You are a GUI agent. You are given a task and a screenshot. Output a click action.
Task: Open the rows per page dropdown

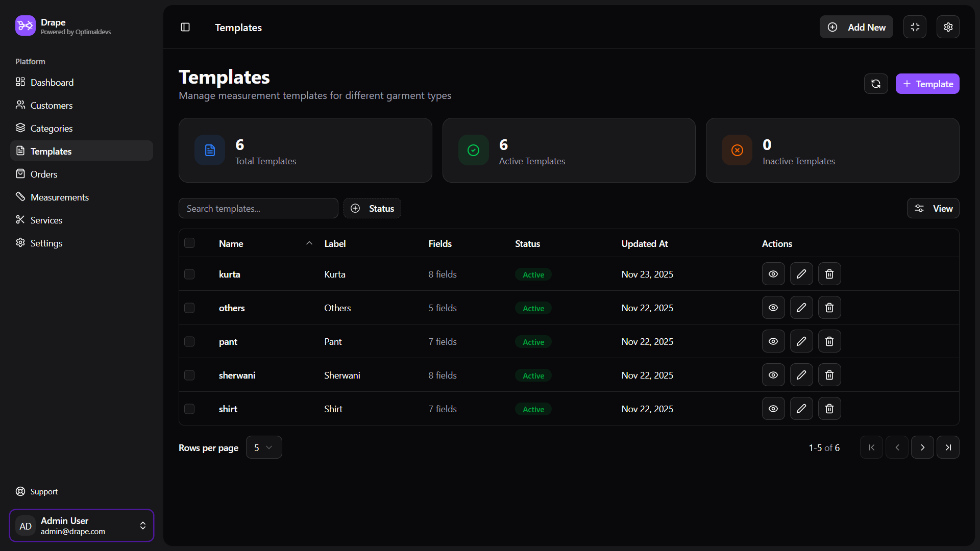click(263, 447)
